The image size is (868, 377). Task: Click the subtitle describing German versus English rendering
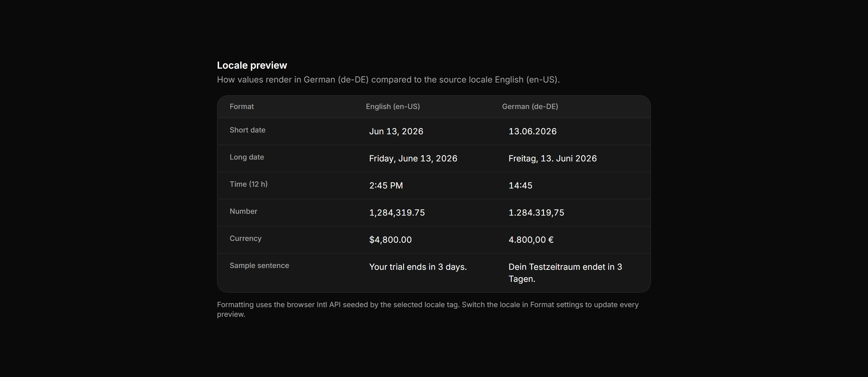[x=388, y=80]
